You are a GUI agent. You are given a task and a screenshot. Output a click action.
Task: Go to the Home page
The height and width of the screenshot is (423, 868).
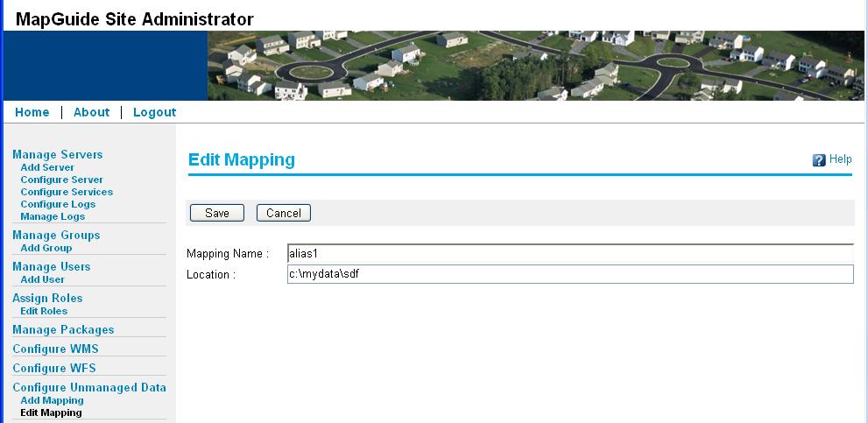32,112
